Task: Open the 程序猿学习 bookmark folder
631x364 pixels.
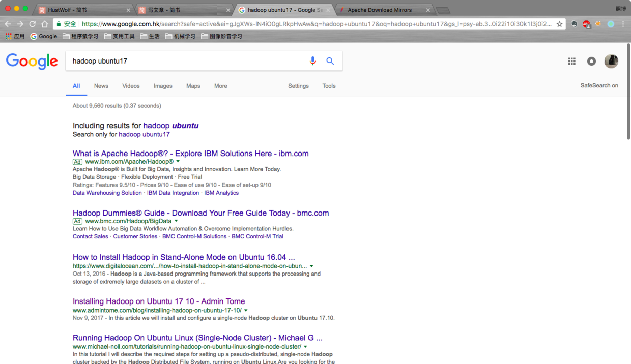Action: coord(80,36)
